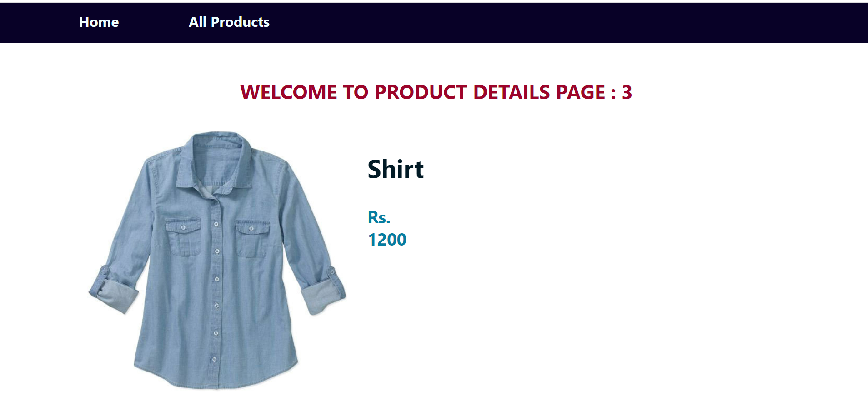
Task: Click the rolled-up left sleeve cuff
Action: coord(113,291)
